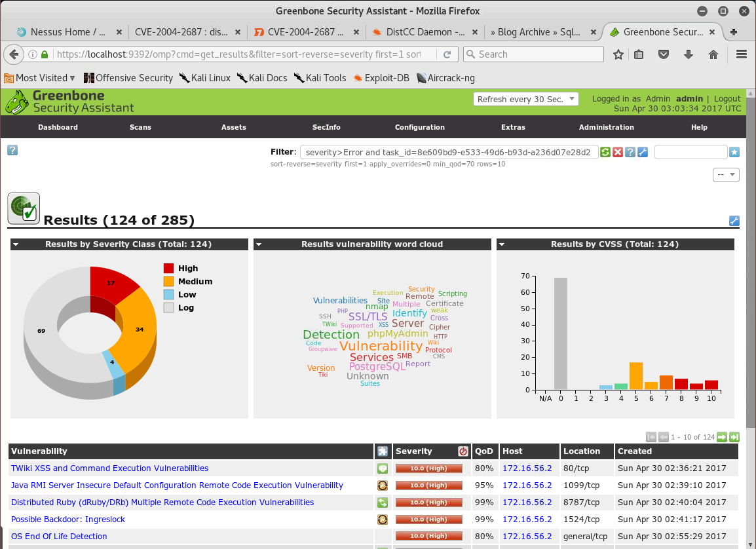Open the Dashboard menu
Screen dimensions: 756x549
point(58,127)
